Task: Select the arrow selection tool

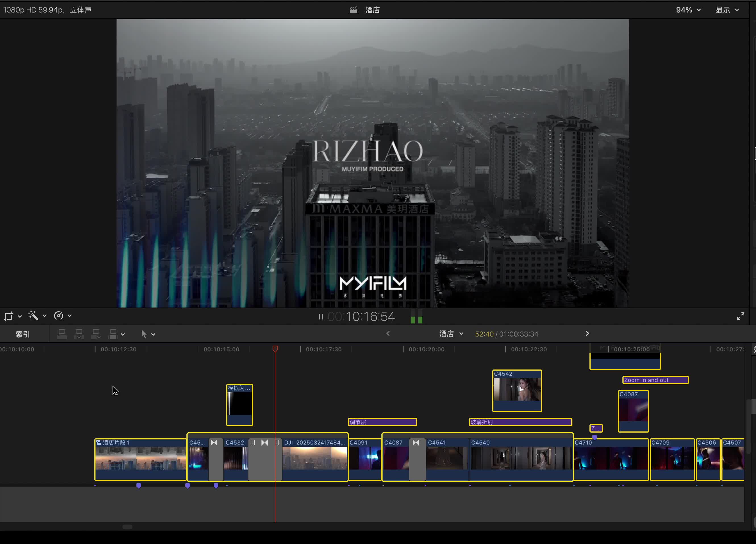Action: 144,334
